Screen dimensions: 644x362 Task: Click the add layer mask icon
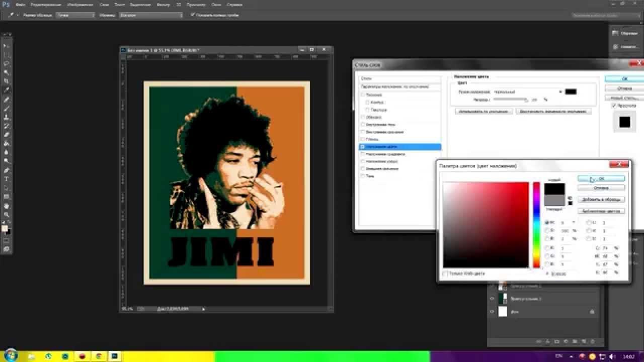[x=556, y=341]
